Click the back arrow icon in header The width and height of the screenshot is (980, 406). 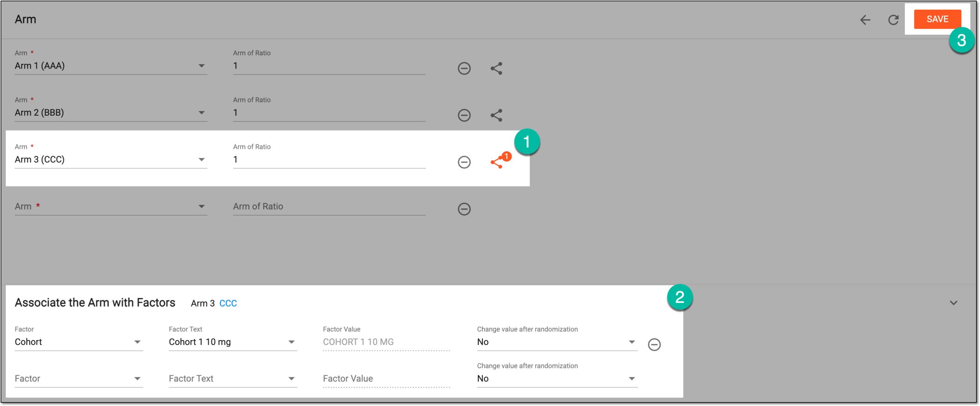pyautogui.click(x=865, y=20)
